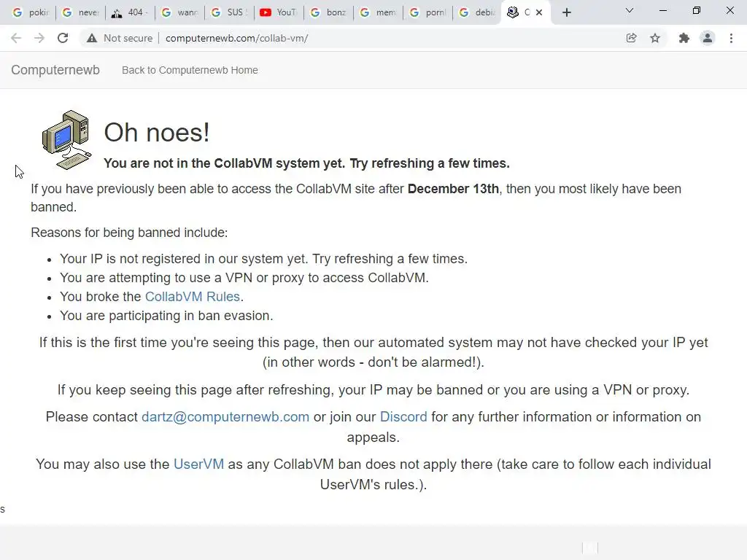Switch to the SUS Google tab

coord(230,12)
